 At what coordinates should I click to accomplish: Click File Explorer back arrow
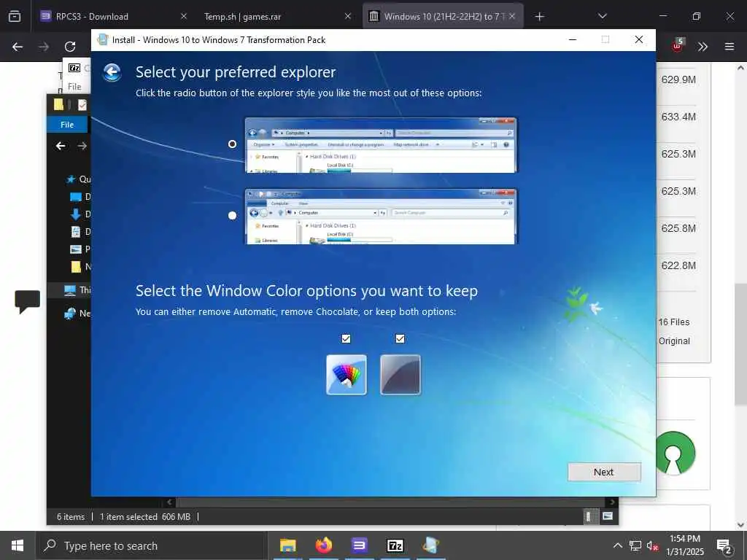(61, 146)
